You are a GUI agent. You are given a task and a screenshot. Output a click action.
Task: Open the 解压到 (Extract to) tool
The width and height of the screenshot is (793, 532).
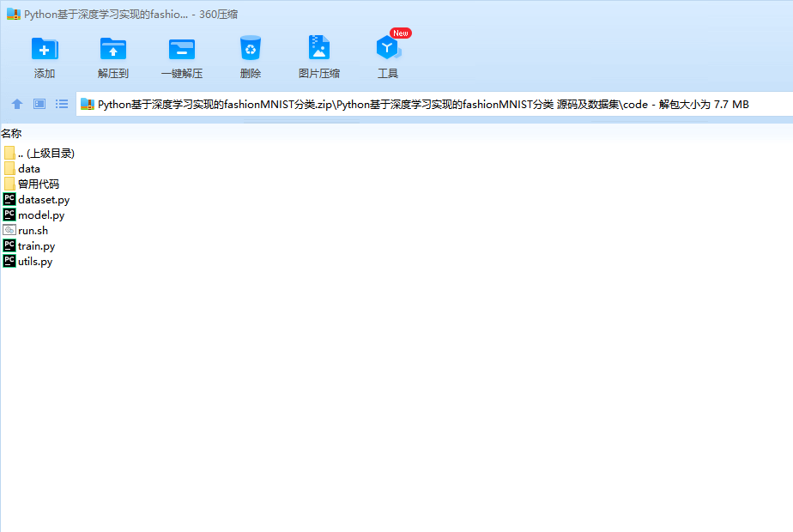[x=113, y=50]
